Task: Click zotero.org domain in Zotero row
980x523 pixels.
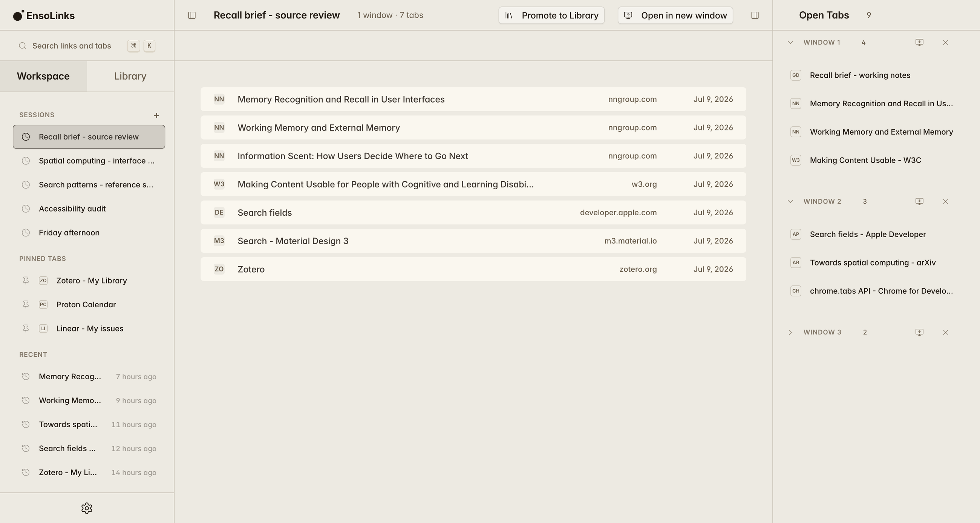Action: click(x=638, y=269)
